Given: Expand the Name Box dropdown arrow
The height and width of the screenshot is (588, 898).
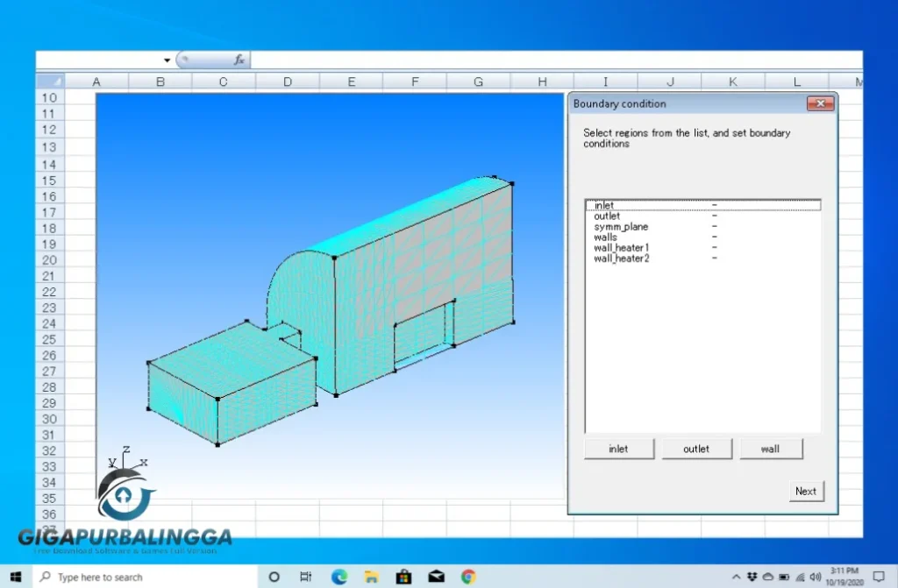Looking at the screenshot, I should [167, 60].
